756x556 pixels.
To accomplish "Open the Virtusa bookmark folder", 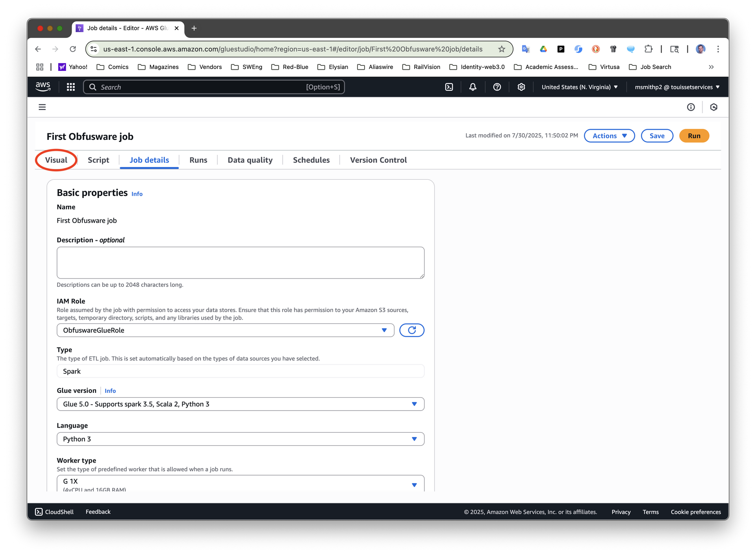I will (x=604, y=67).
